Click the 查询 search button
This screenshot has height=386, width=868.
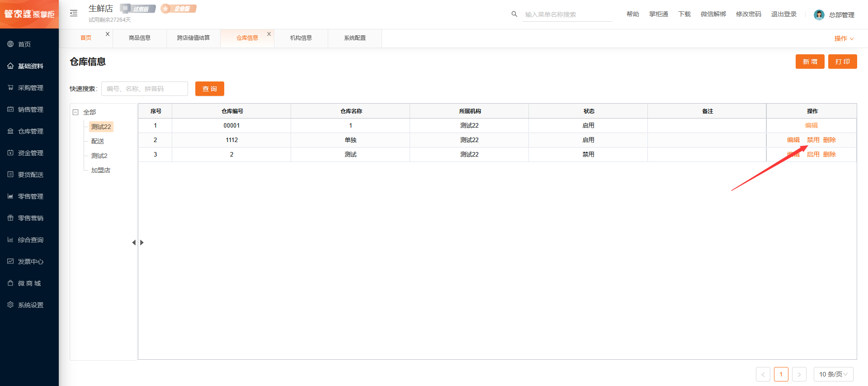210,89
